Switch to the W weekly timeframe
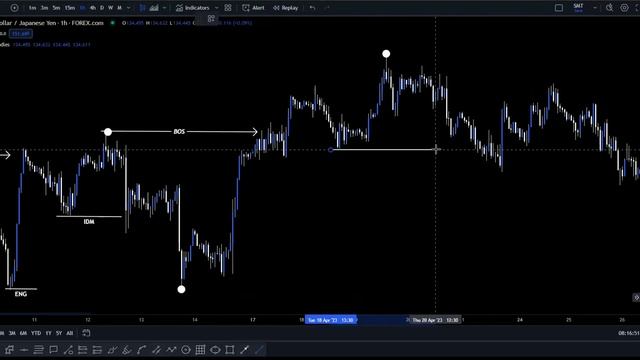Viewport: 640px width, 360px height. [110, 8]
